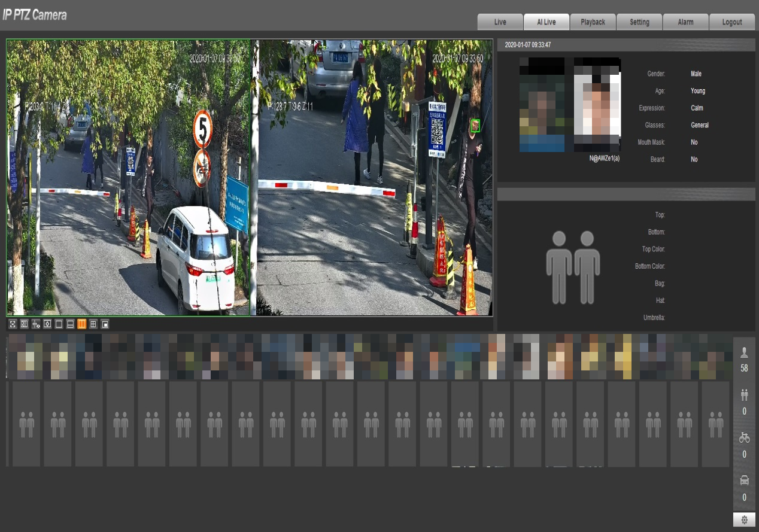759x532 pixels.
Task: Click the database face image above N@AWZe1(a)
Action: pyautogui.click(x=597, y=105)
